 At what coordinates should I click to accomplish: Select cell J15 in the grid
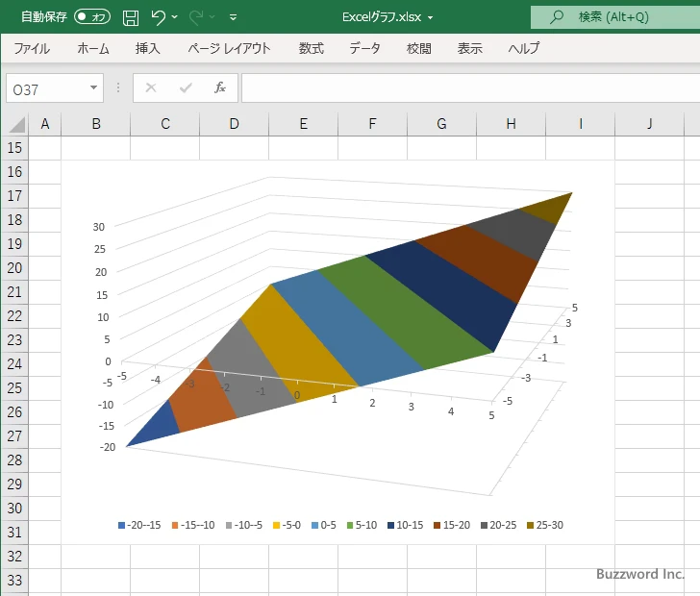click(x=650, y=148)
